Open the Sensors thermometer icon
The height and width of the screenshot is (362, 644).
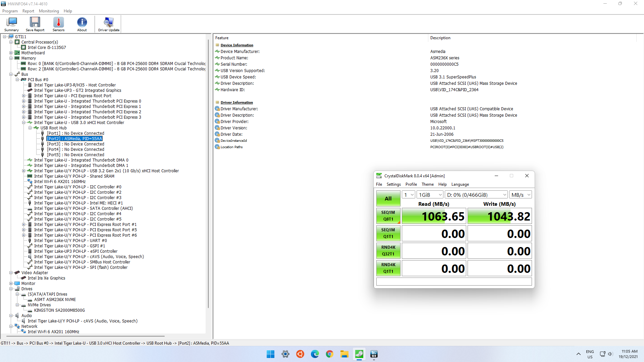point(58,24)
